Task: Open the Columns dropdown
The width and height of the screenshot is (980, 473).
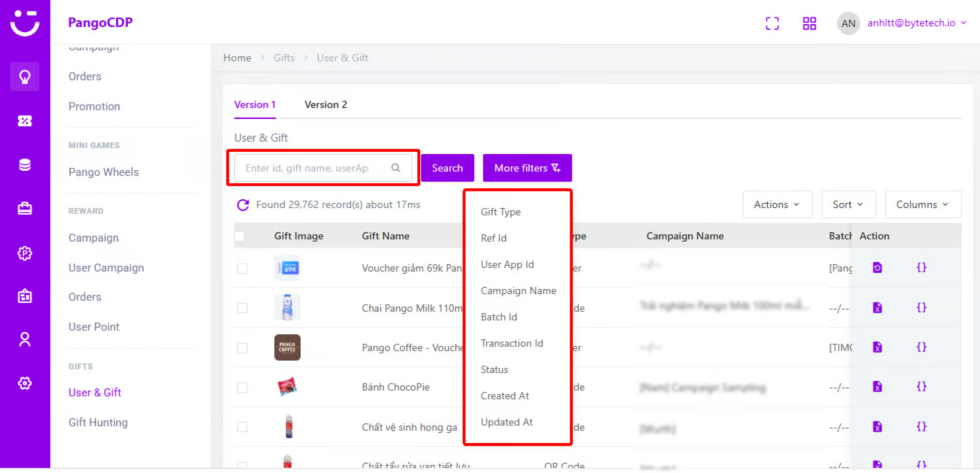Action: 923,205
